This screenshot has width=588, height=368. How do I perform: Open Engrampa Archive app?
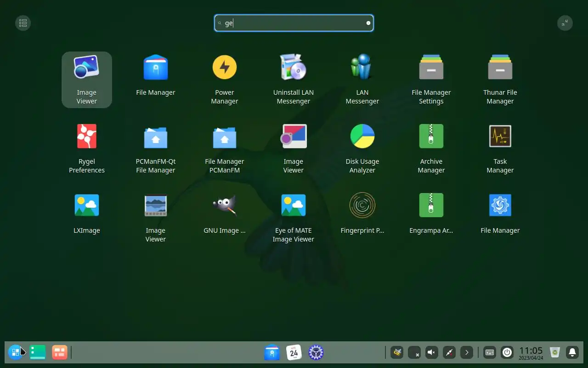[x=431, y=214]
